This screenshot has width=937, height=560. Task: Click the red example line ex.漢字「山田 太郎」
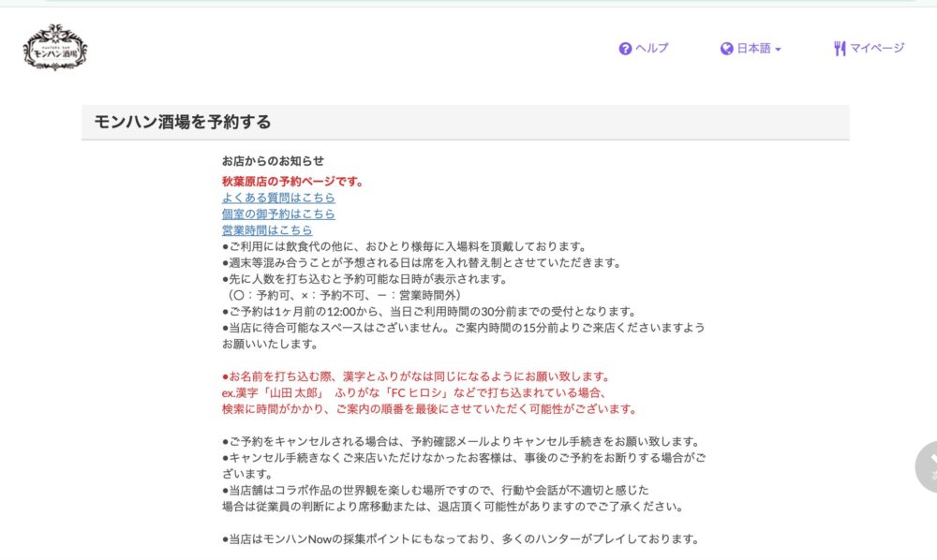click(415, 392)
